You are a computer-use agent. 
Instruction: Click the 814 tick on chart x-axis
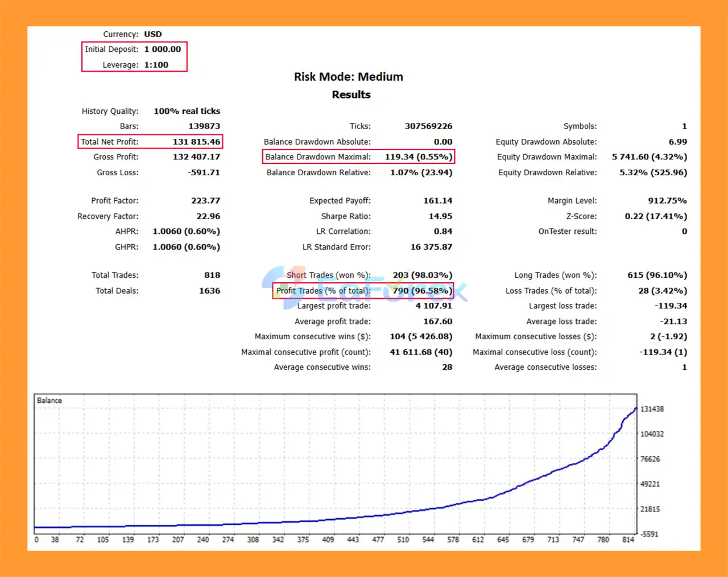point(628,539)
